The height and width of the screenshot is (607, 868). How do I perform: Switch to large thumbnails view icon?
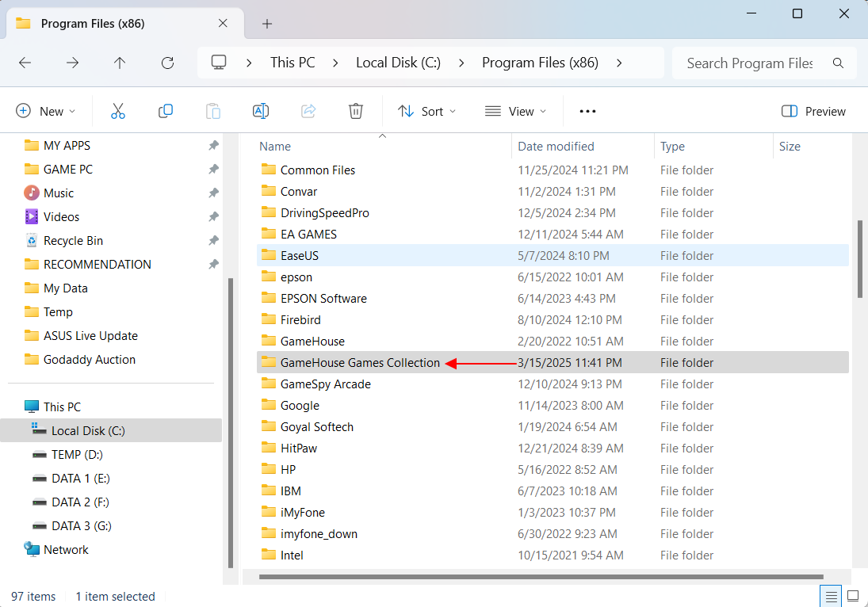point(853,596)
